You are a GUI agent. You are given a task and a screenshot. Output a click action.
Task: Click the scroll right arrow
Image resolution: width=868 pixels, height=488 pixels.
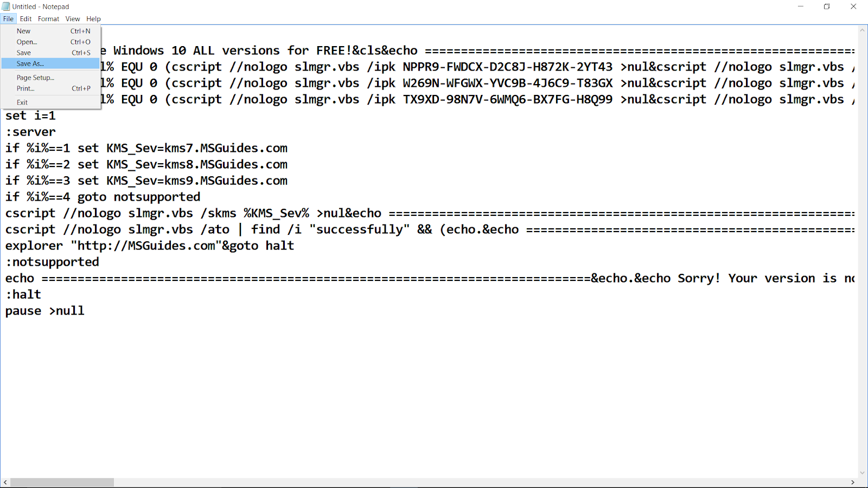point(852,482)
